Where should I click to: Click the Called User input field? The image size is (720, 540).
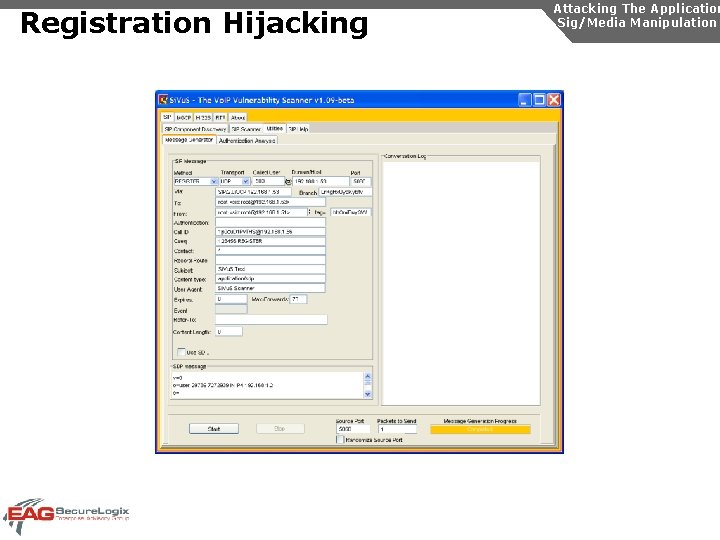(269, 181)
